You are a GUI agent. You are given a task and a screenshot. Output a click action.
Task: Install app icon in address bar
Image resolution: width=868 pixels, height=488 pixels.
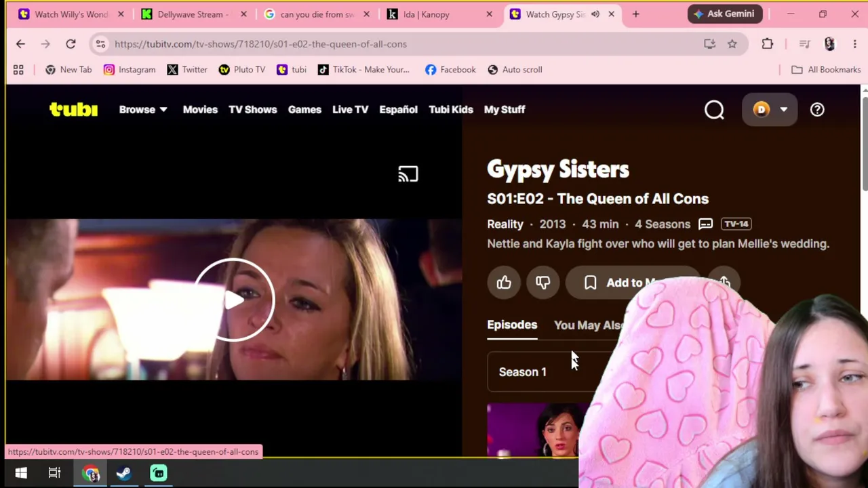point(709,44)
